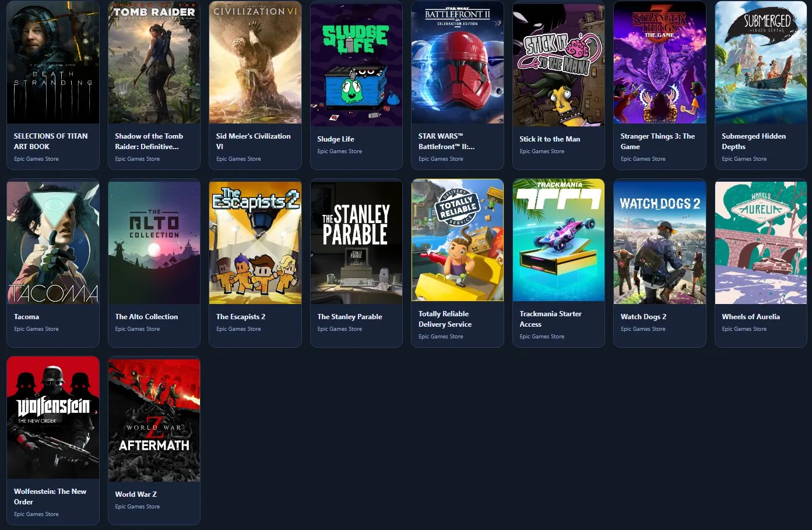Open Totally Reliable Delivery Service cover
The image size is (812, 530).
(x=458, y=240)
